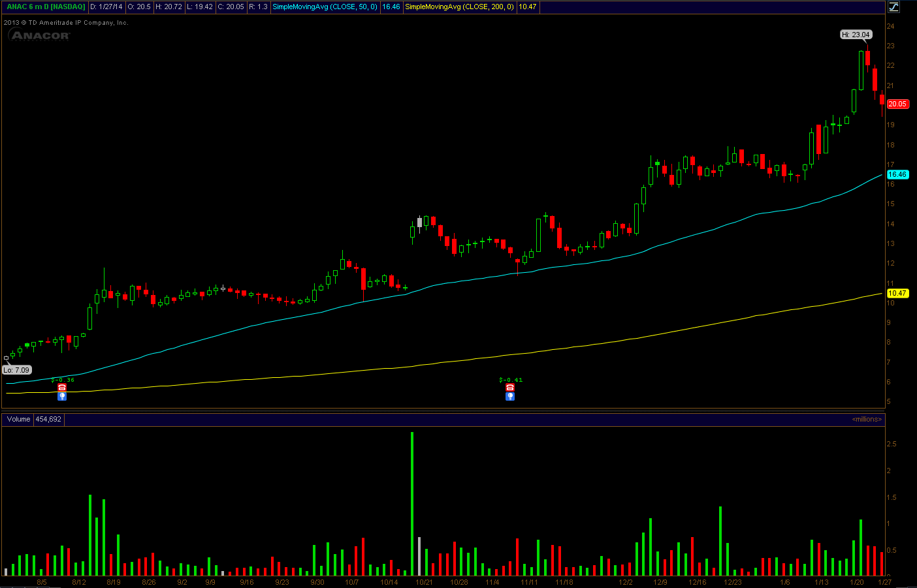917x588 pixels.
Task: Click the millions unit label in volume panel
Action: [x=867, y=419]
